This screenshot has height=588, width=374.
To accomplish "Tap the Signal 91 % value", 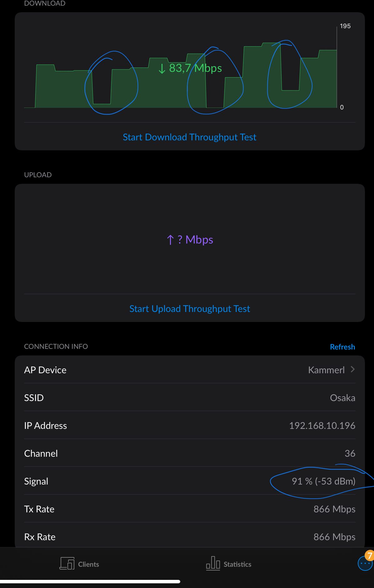I will coord(323,481).
